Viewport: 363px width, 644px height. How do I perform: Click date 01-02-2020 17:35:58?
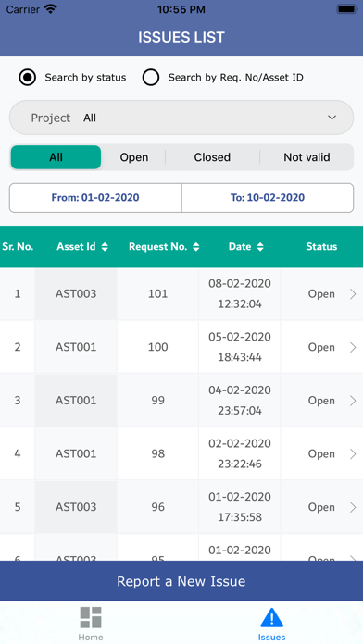[x=240, y=507]
